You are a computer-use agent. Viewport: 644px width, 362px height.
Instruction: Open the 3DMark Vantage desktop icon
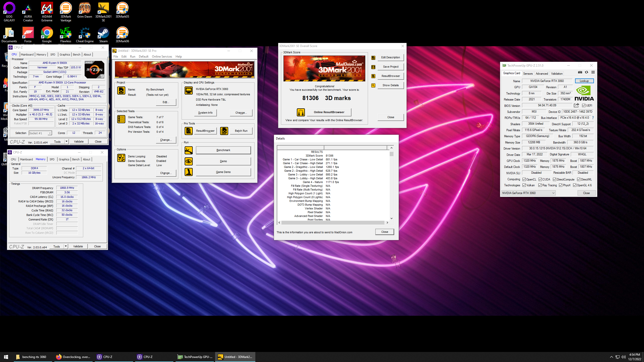66,12
